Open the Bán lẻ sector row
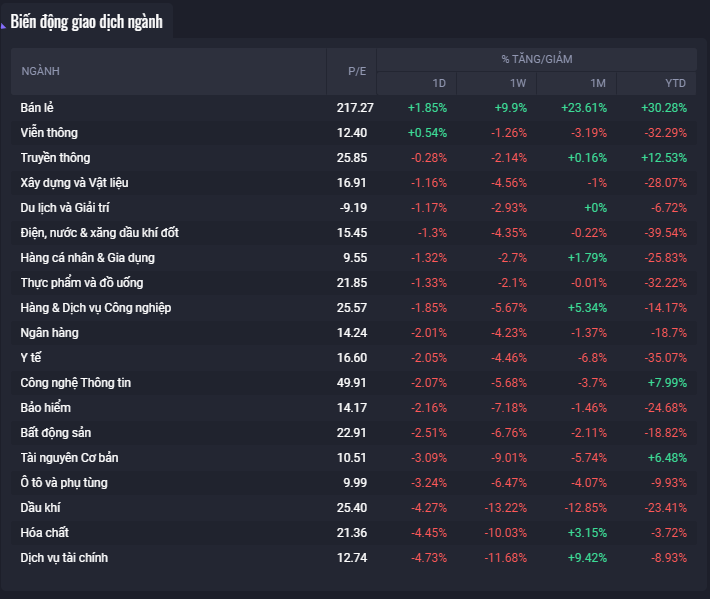Viewport: 710px width, 599px height. coord(38,107)
